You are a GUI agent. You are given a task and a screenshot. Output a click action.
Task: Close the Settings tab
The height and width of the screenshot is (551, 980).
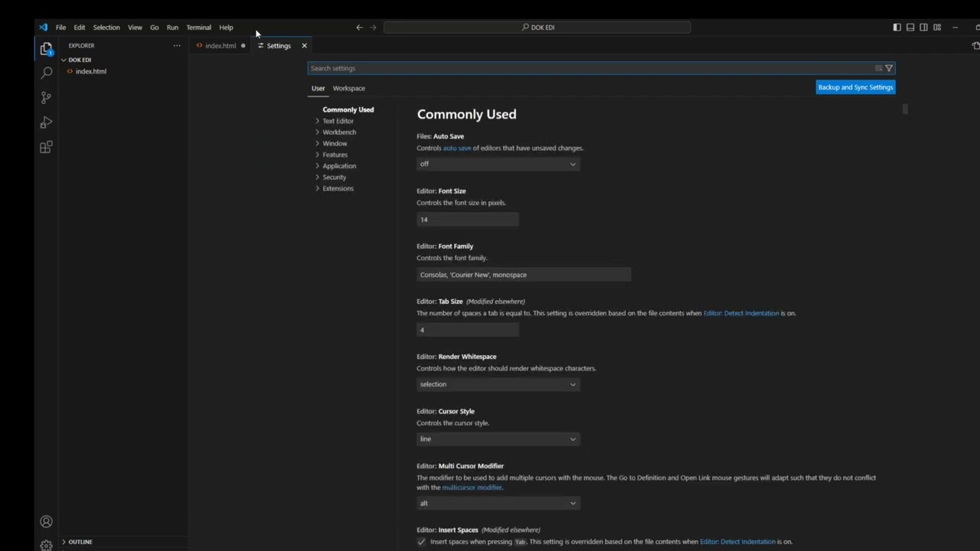point(304,46)
